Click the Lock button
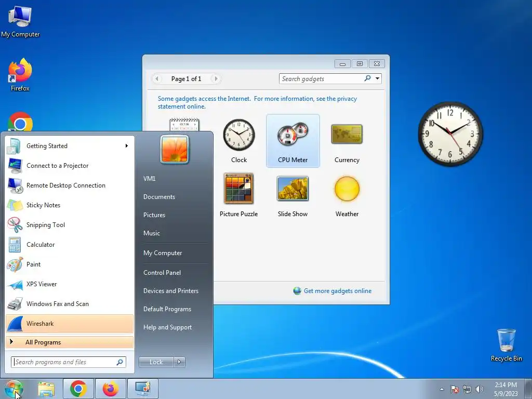 point(156,362)
